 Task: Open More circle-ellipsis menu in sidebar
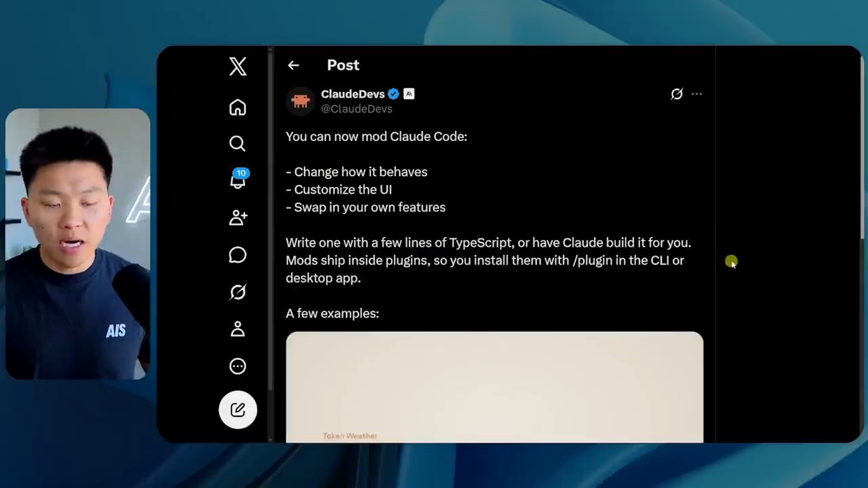(237, 366)
